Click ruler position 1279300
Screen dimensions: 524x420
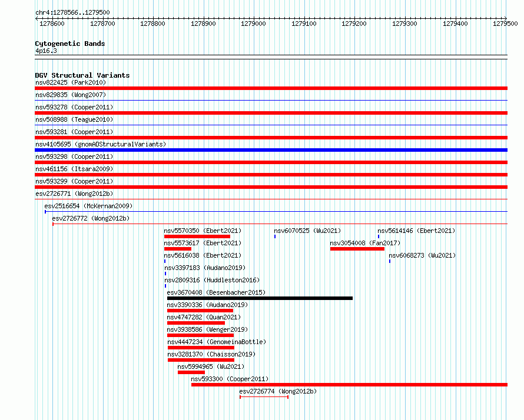click(404, 24)
